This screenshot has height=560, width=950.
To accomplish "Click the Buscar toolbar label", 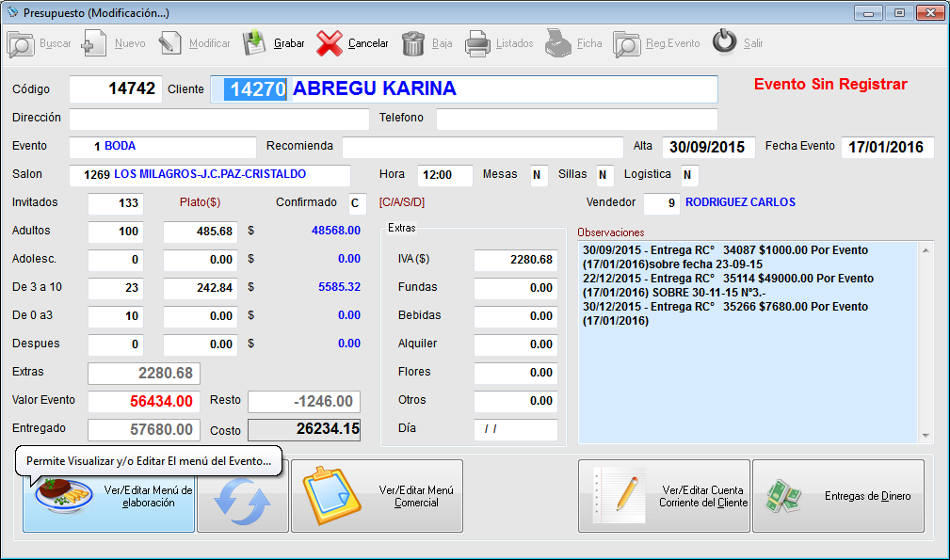I will click(56, 43).
